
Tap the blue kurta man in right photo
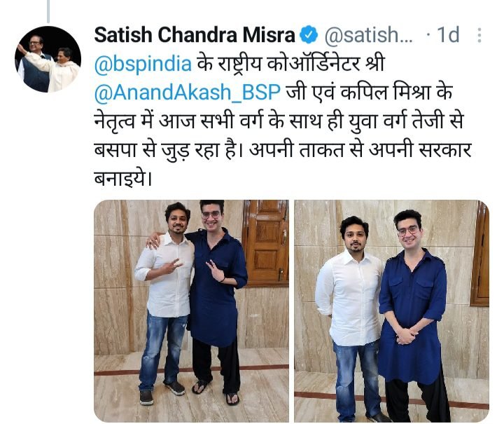click(414, 318)
